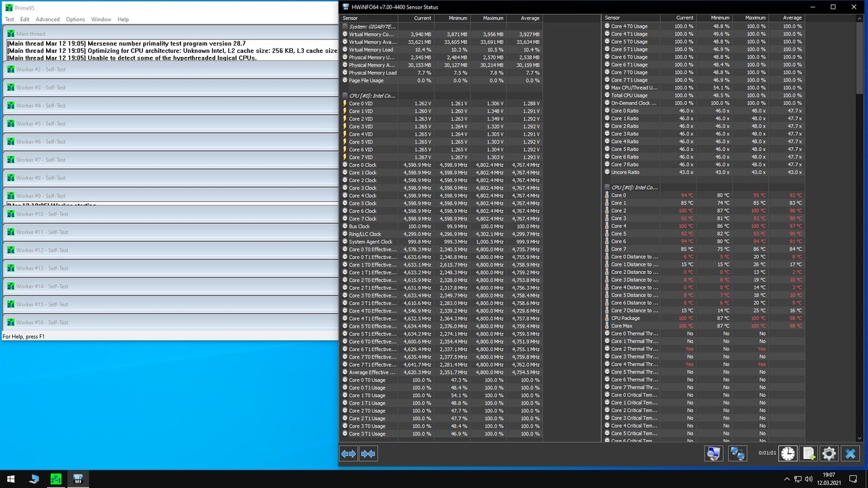Select the Page File Usage row
This screenshot has width=868, height=488.
(441, 80)
